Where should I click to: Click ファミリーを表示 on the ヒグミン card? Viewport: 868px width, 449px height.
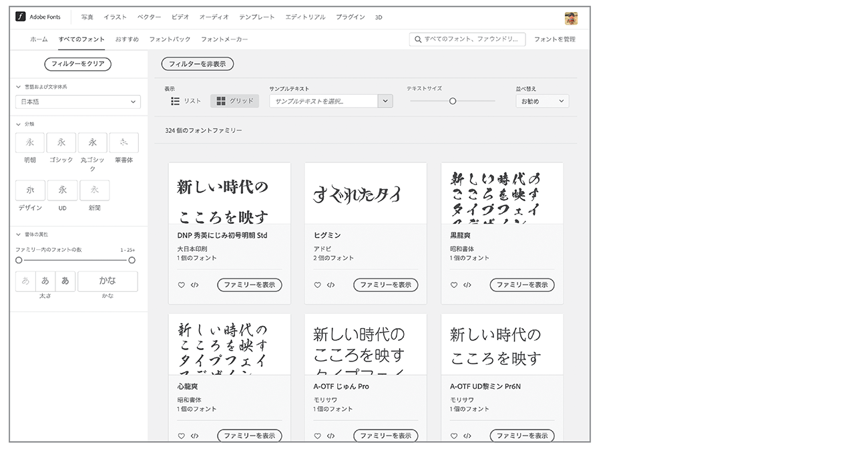386,285
